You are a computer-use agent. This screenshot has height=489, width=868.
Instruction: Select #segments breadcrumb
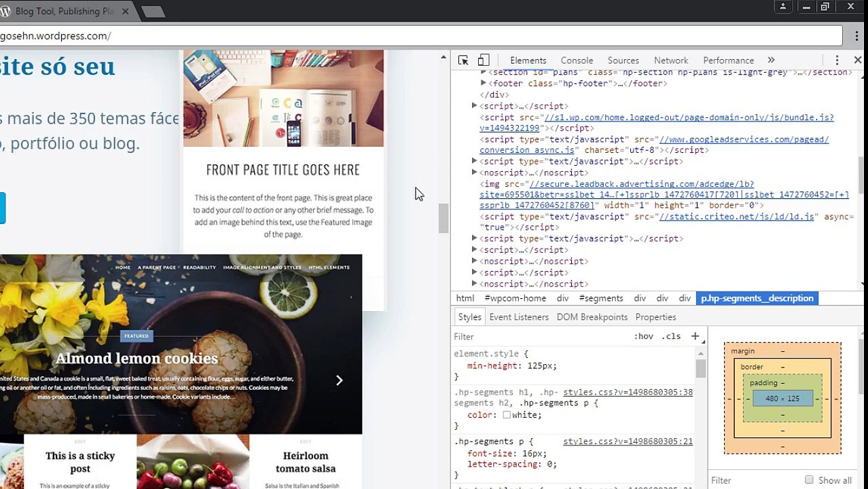coord(601,298)
